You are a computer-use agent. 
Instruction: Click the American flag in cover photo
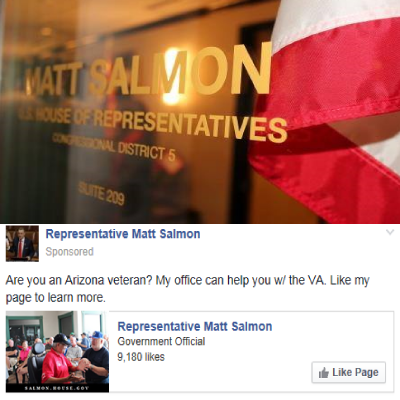pos(333,110)
